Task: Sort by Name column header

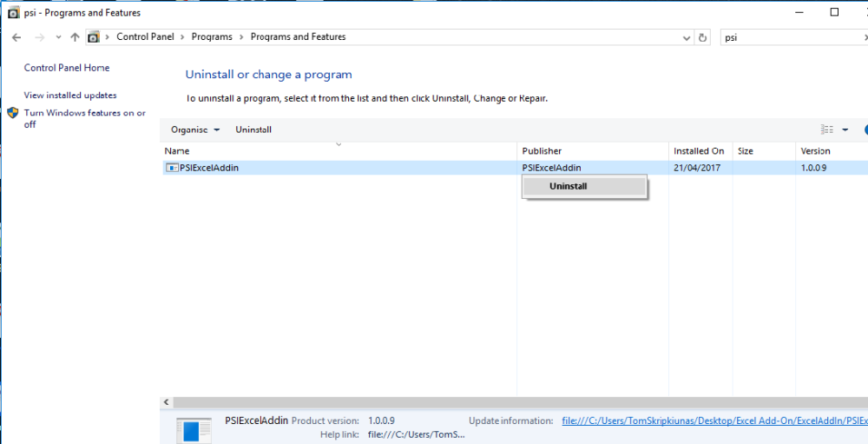Action: [x=340, y=151]
